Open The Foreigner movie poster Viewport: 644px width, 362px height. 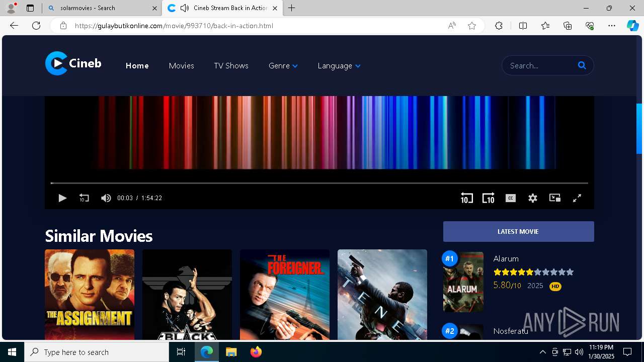click(x=285, y=295)
